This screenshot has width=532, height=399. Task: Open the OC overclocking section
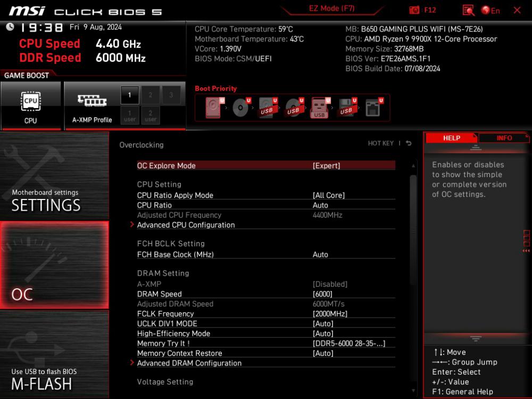pos(54,265)
